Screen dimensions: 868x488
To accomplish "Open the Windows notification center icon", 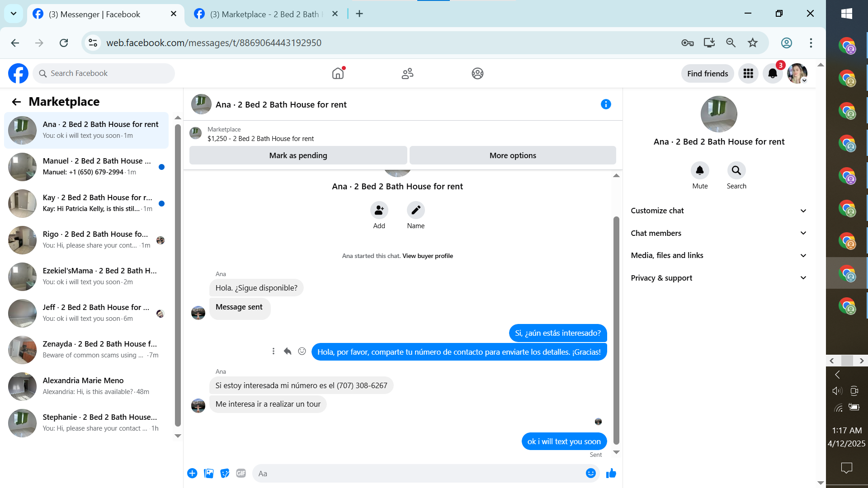I will point(847,468).
